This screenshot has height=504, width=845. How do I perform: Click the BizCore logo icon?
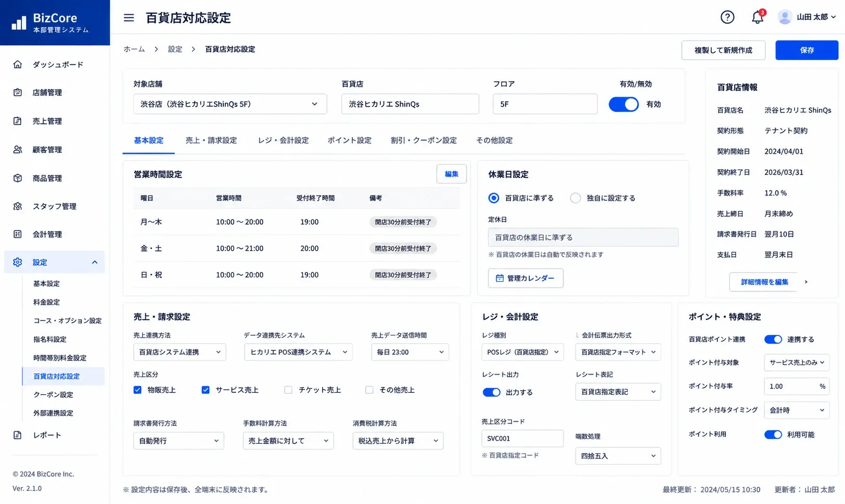[19, 22]
